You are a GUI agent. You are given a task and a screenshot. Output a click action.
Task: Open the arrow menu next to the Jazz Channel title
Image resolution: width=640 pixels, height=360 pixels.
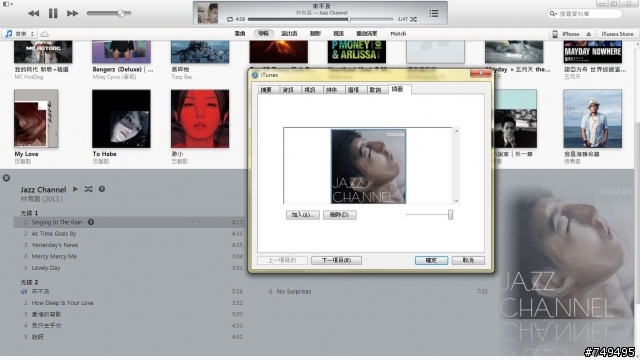102,189
